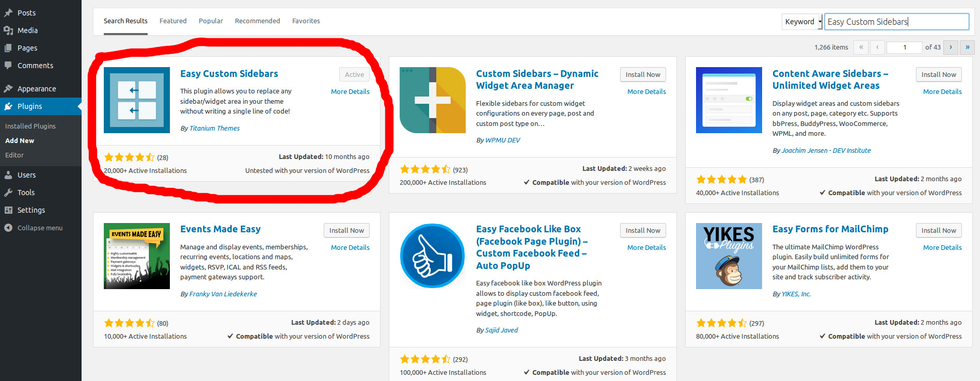Open Franky Van Liedekerke author link
This screenshot has width=980, height=381.
(x=223, y=294)
